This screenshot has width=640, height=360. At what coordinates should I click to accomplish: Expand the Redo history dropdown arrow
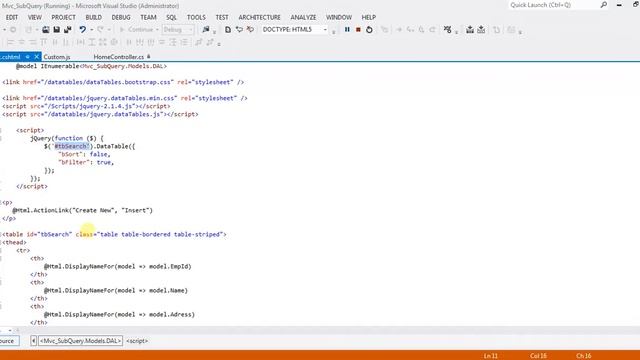tap(109, 29)
